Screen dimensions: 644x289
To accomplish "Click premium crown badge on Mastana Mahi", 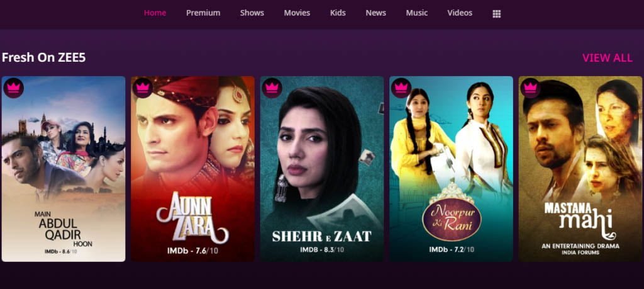I will coord(531,88).
